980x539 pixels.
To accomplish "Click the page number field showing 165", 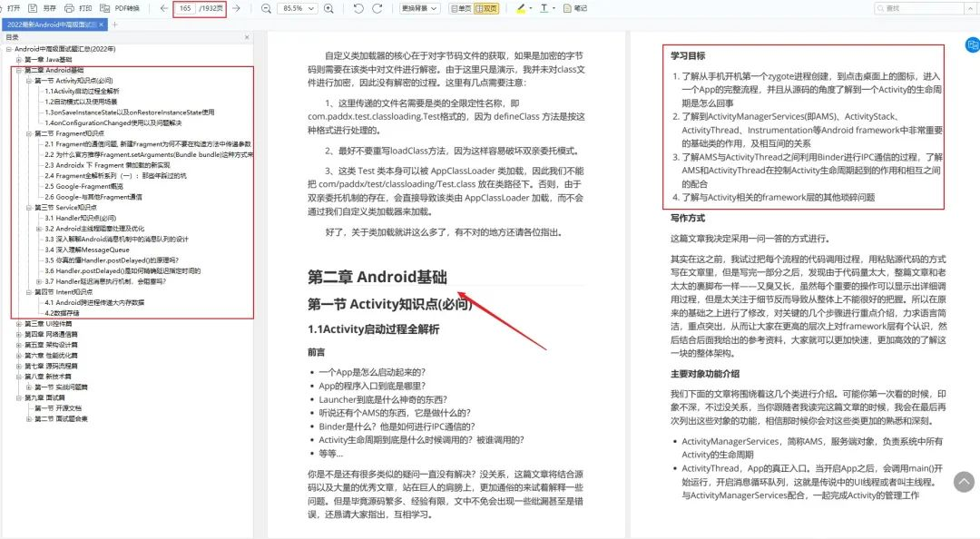I will click(x=186, y=8).
